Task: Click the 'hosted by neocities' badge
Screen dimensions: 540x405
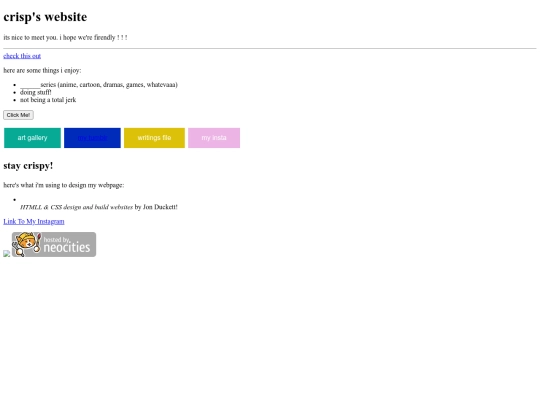Action: (54, 245)
